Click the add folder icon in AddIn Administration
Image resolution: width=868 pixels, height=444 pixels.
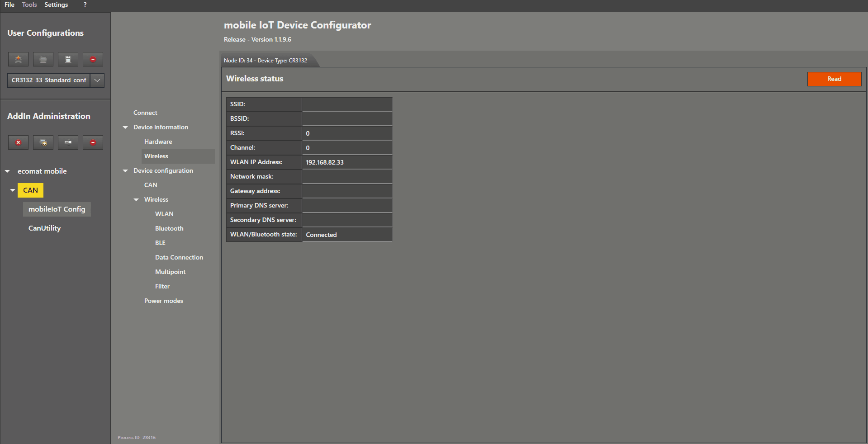click(x=43, y=142)
